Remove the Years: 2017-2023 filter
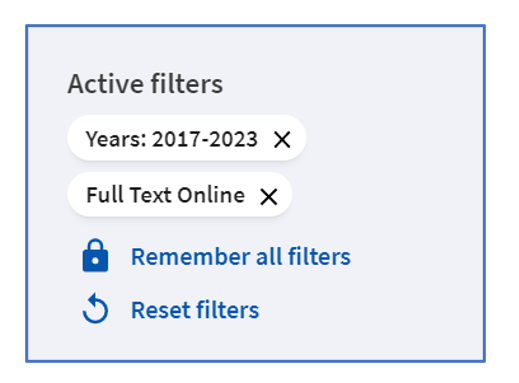This screenshot has height=383, width=519. (x=282, y=139)
